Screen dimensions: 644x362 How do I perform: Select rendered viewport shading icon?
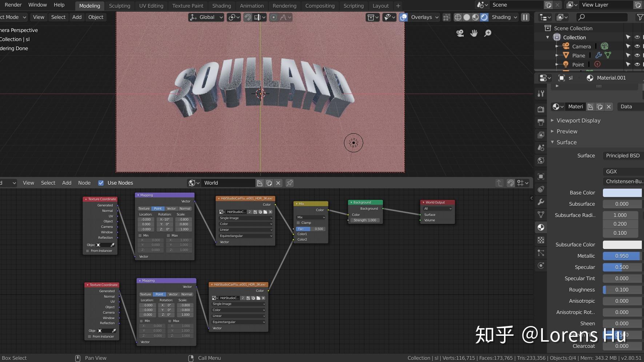point(484,17)
